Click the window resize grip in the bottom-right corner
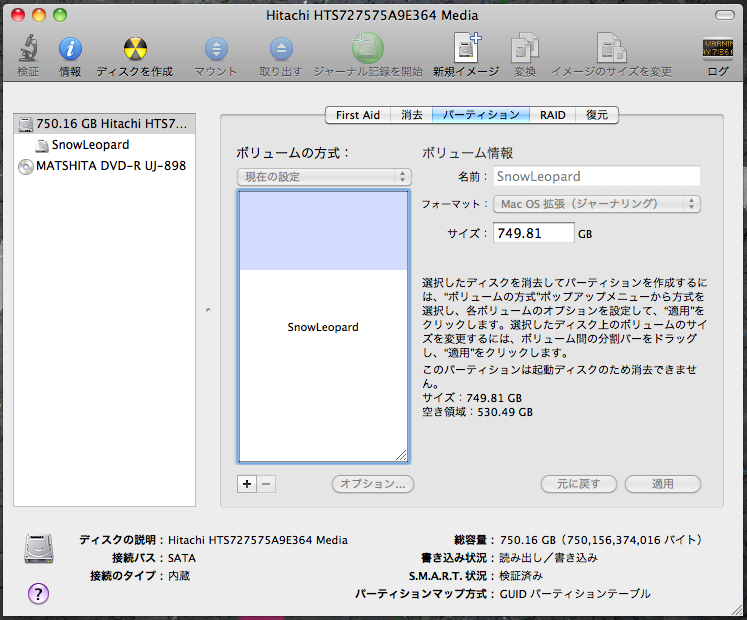The height and width of the screenshot is (620, 747). coord(737,610)
